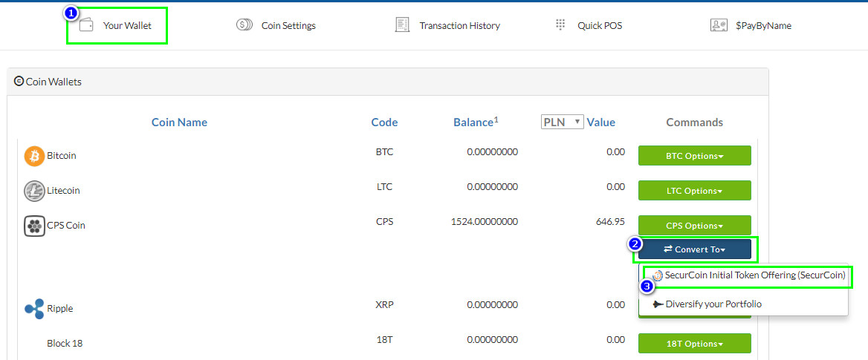
Task: Click the contact card icon beside $PayByName
Action: (719, 25)
